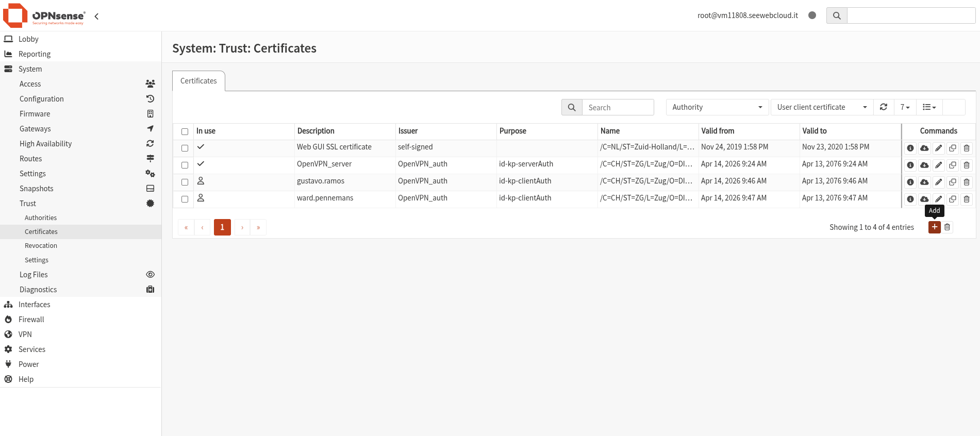Click the Add certificate plus button
Screen dimensions: 980x436
click(x=935, y=227)
